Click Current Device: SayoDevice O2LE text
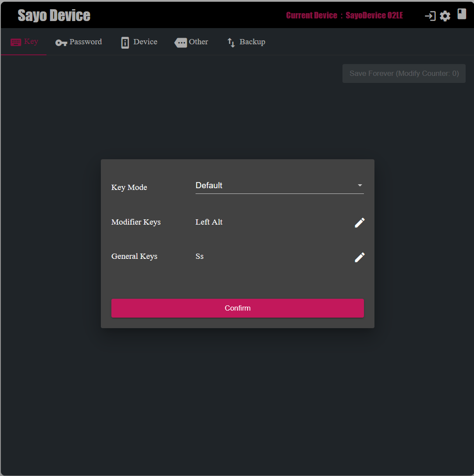 [344, 15]
